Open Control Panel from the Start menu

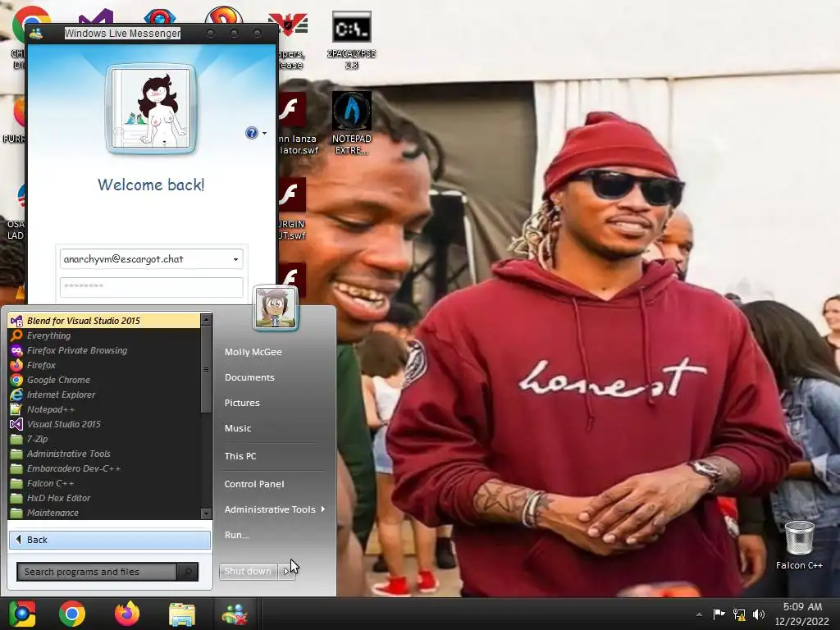point(254,484)
